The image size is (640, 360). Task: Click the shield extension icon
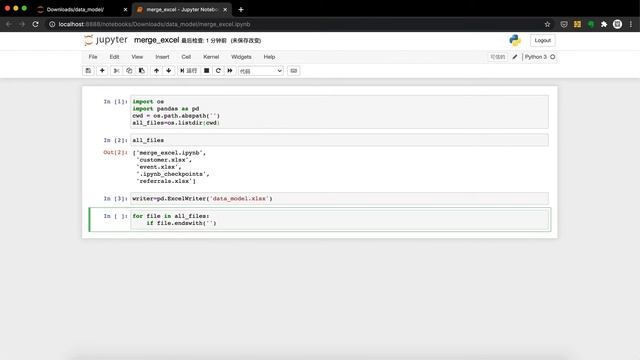click(564, 24)
